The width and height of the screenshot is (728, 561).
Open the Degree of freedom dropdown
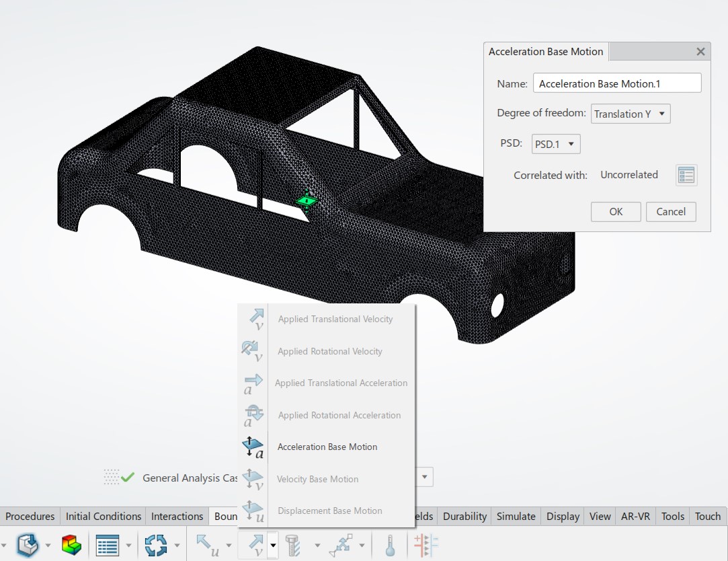[630, 114]
